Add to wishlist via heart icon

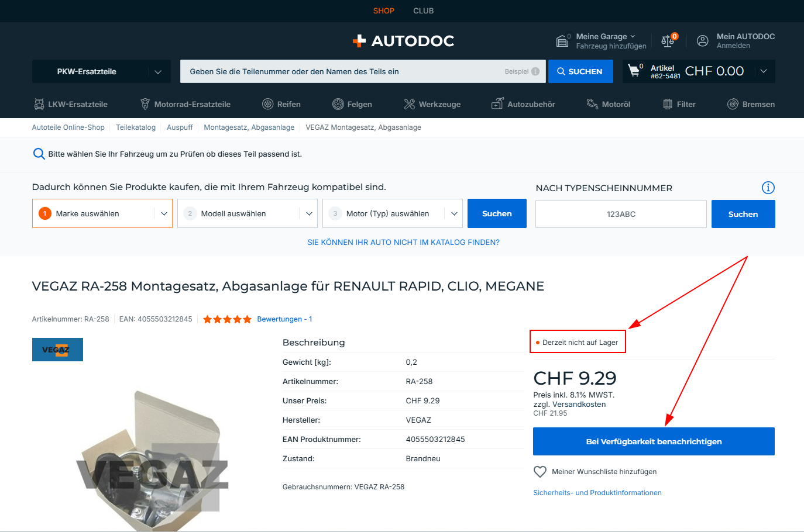[x=540, y=472]
